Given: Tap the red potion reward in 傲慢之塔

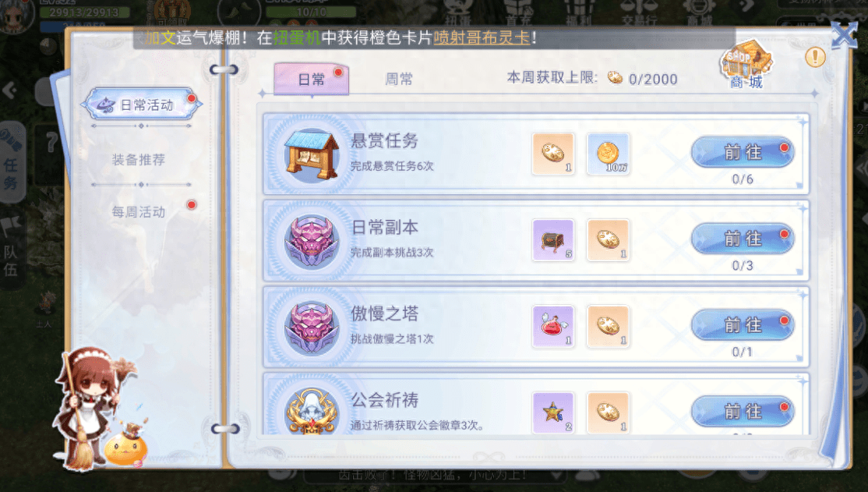Looking at the screenshot, I should point(553,327).
